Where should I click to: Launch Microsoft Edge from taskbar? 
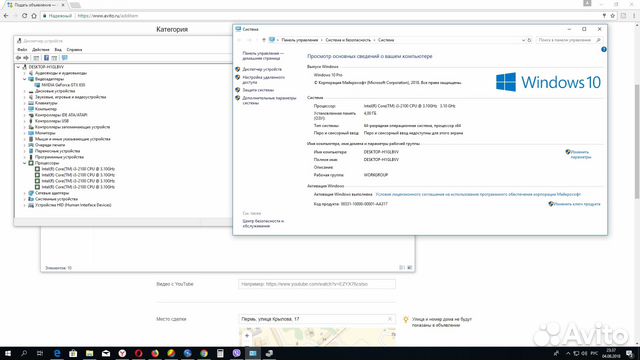click(x=57, y=353)
